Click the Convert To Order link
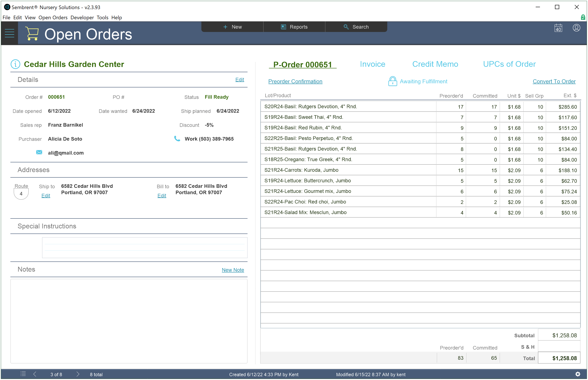588x380 pixels. pyautogui.click(x=554, y=82)
